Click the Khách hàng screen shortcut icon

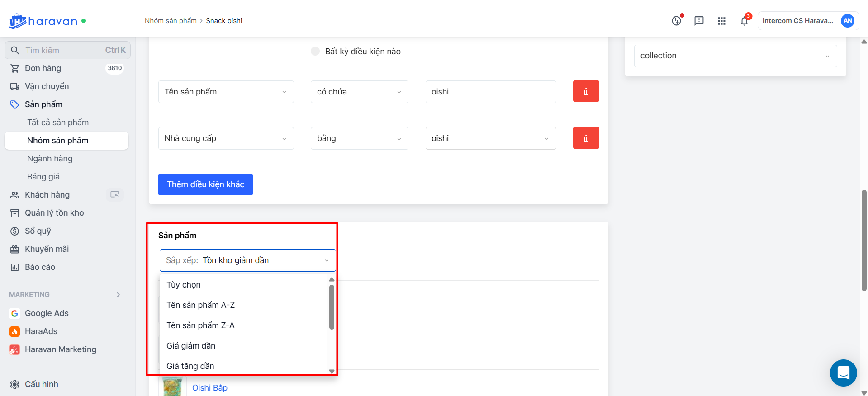(115, 194)
